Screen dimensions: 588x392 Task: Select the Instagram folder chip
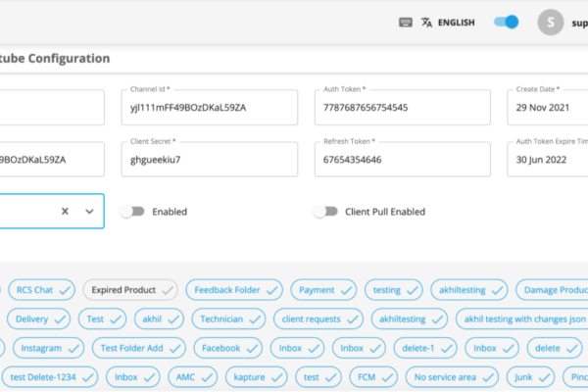tap(48, 348)
